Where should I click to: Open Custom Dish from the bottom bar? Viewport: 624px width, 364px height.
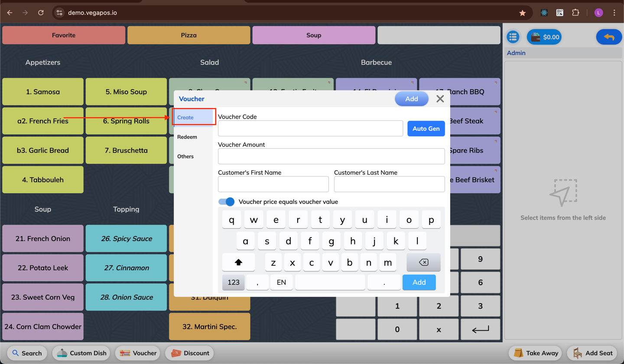[x=81, y=353]
